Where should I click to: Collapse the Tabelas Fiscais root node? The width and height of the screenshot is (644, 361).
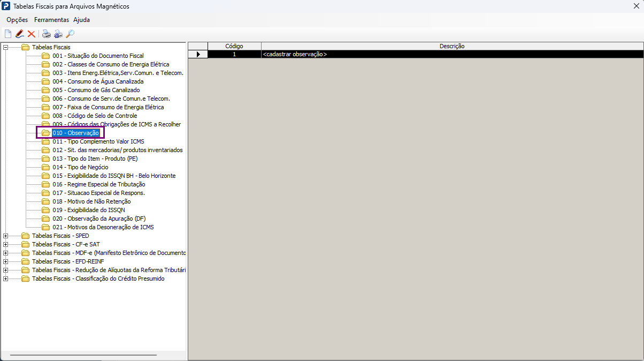pos(5,47)
